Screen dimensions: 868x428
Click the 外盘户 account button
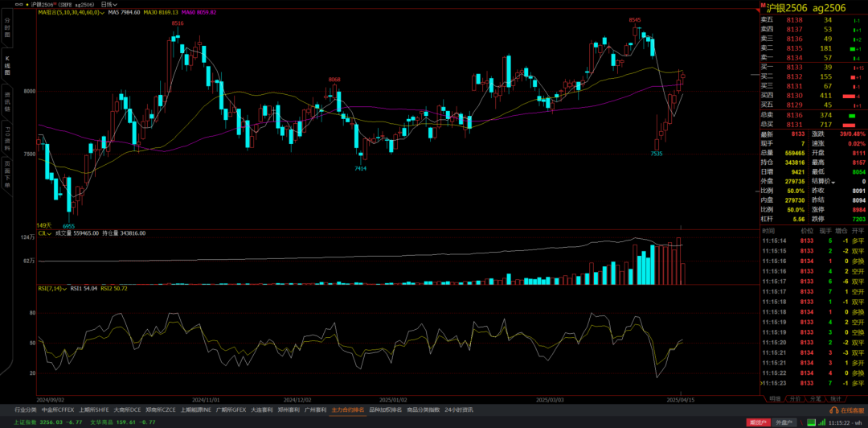coord(783,422)
